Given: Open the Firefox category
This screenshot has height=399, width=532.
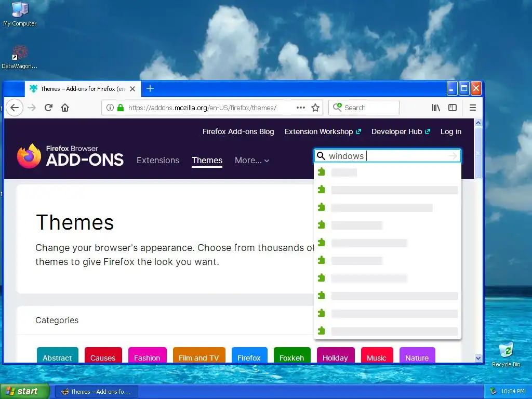Looking at the screenshot, I should point(249,355).
